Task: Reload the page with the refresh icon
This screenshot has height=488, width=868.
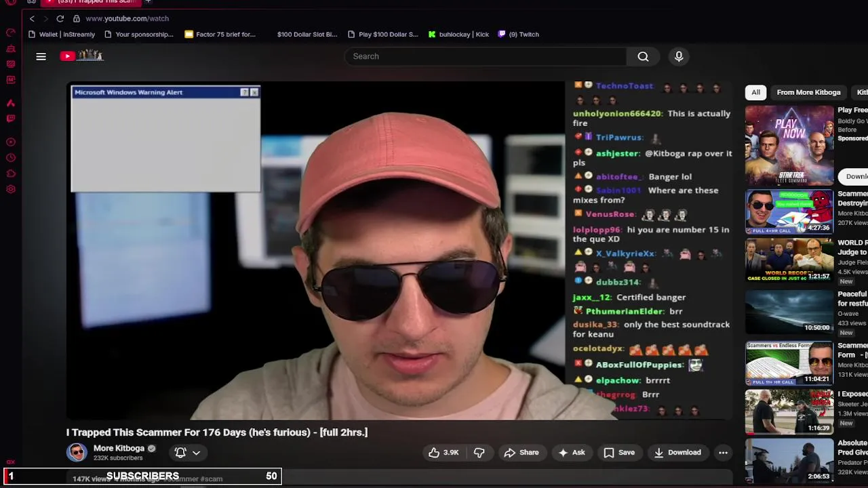Action: pos(60,18)
